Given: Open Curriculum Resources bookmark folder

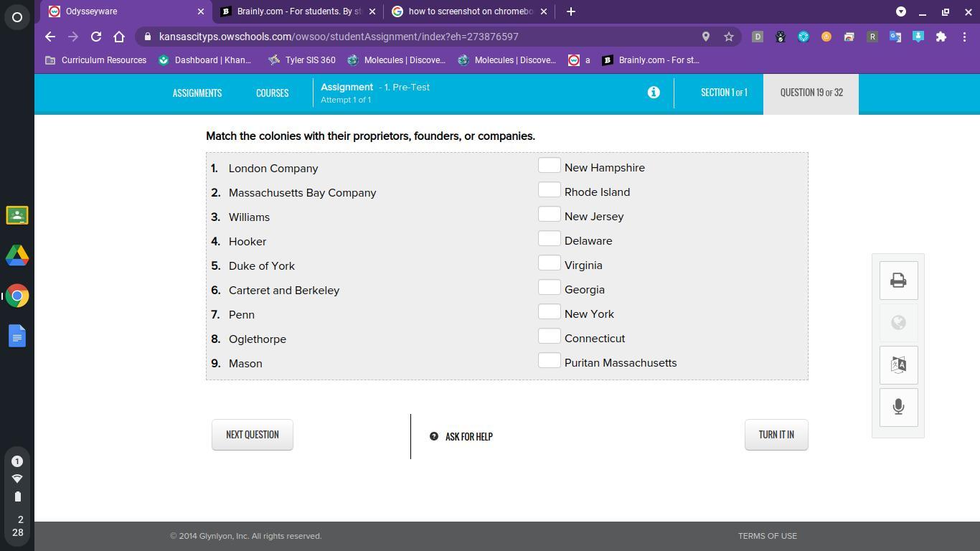Looking at the screenshot, I should 96,60.
